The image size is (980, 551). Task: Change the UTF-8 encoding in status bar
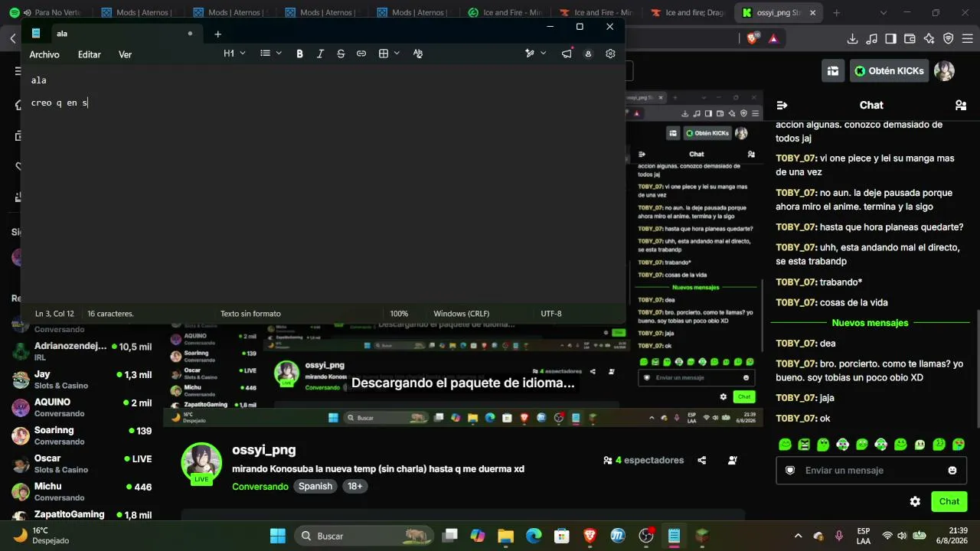(x=551, y=314)
